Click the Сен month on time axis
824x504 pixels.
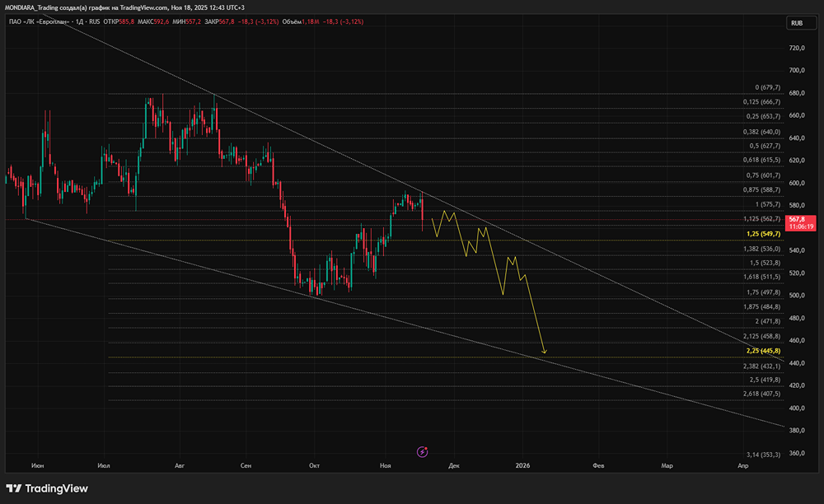(x=246, y=465)
